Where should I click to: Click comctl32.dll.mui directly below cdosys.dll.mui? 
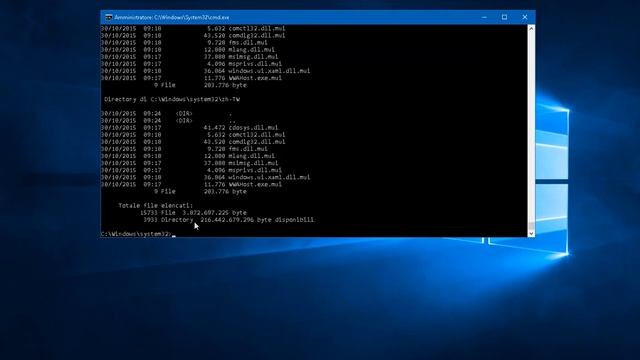pos(193,135)
